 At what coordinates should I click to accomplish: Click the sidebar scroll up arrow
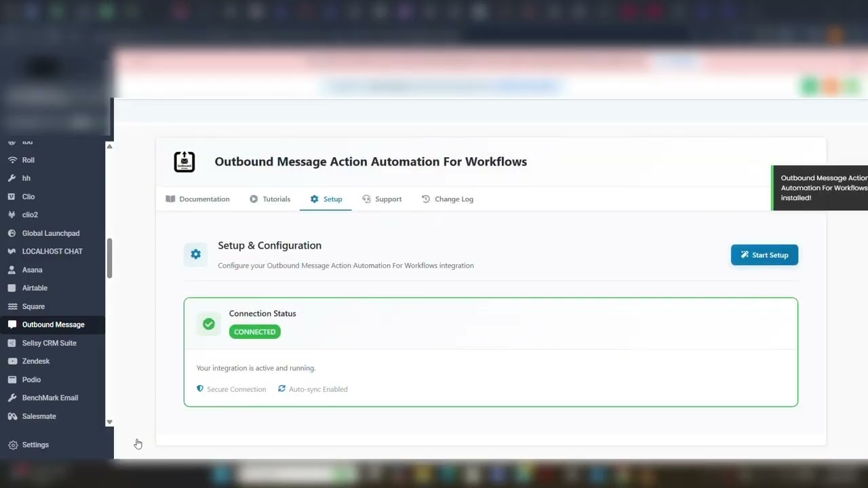coord(109,146)
